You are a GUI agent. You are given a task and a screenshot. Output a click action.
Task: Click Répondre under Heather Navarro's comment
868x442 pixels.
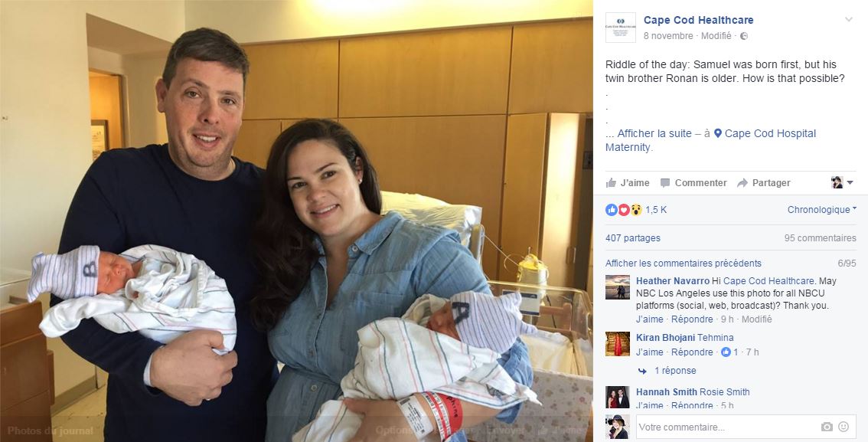coord(692,319)
